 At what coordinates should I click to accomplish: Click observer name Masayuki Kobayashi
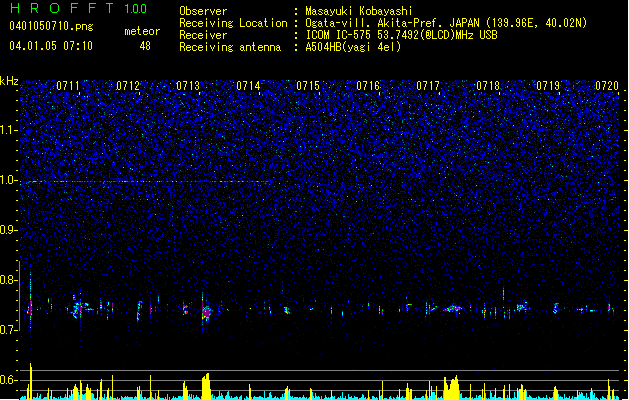[359, 11]
